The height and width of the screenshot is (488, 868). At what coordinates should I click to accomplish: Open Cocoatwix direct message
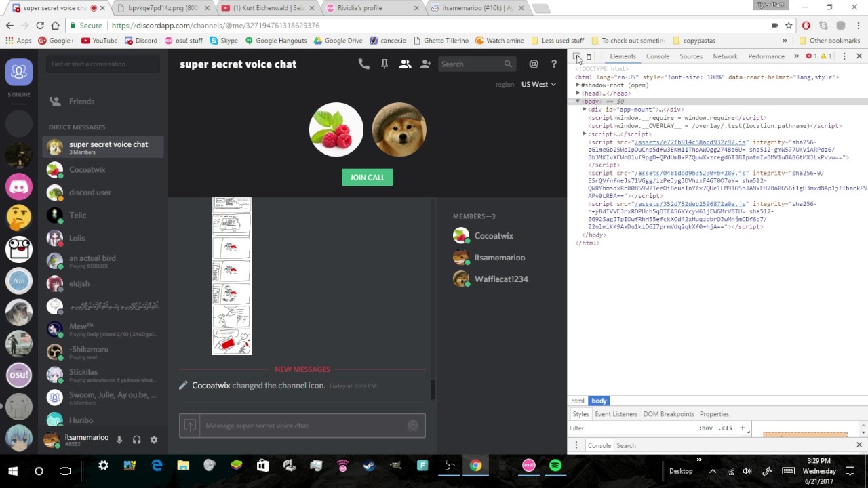click(103, 170)
